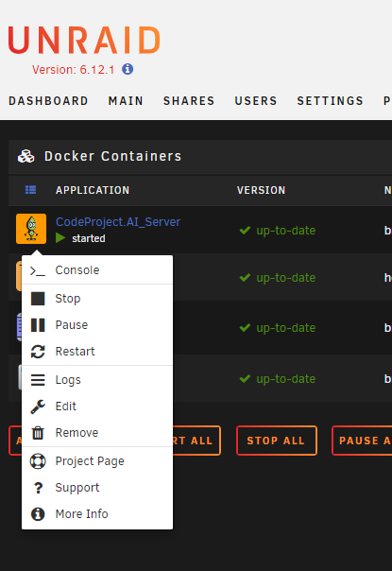Choose Pause in the container menu
The image size is (392, 571).
click(x=97, y=325)
